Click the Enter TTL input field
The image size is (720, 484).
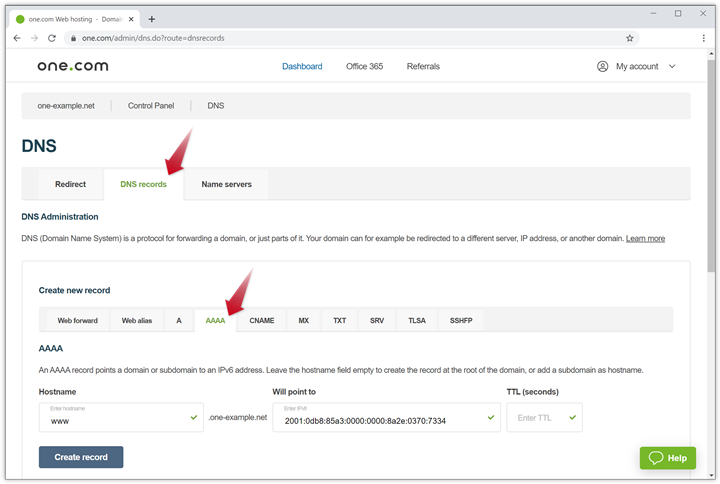pos(538,418)
